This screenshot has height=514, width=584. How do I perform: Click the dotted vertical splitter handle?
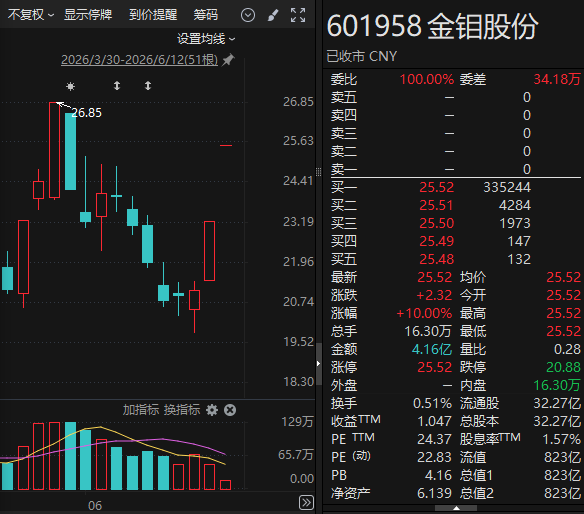tap(318, 172)
